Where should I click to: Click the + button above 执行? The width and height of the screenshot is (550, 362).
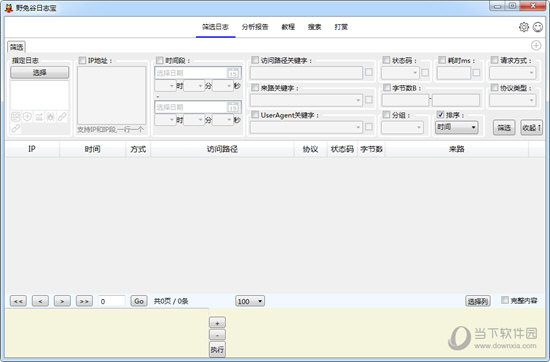(217, 323)
